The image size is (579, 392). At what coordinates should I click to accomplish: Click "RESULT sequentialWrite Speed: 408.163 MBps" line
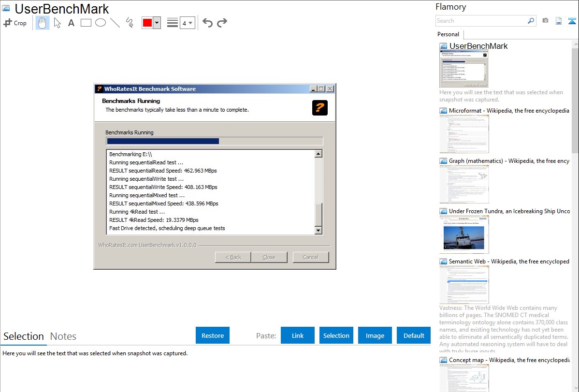(x=163, y=187)
